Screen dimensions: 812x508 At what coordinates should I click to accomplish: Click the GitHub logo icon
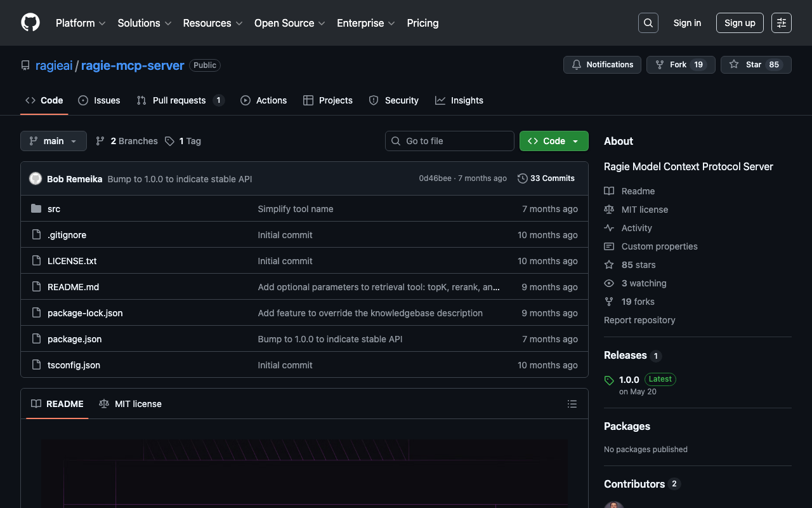pos(30,23)
